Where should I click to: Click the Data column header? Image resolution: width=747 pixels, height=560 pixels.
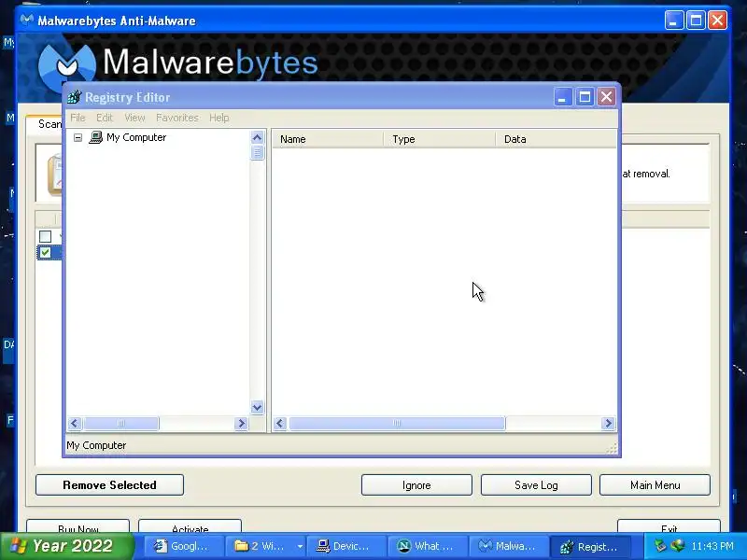point(556,139)
